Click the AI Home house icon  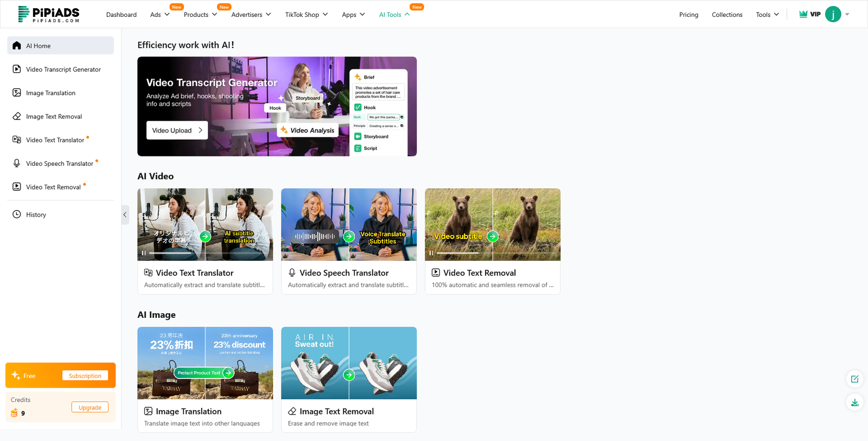point(17,46)
